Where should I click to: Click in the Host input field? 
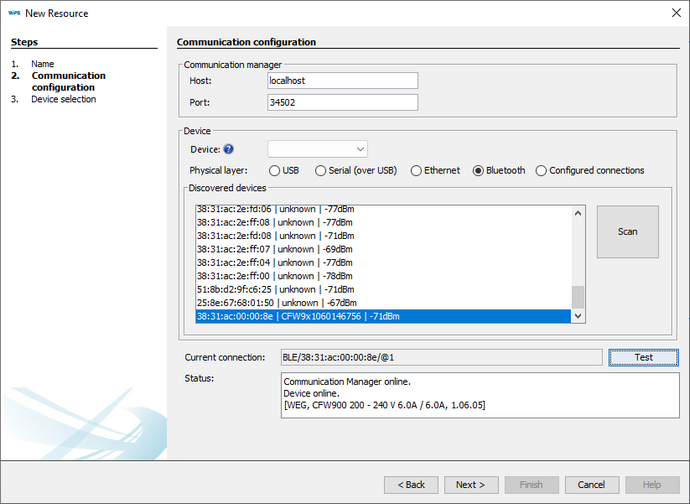[341, 80]
